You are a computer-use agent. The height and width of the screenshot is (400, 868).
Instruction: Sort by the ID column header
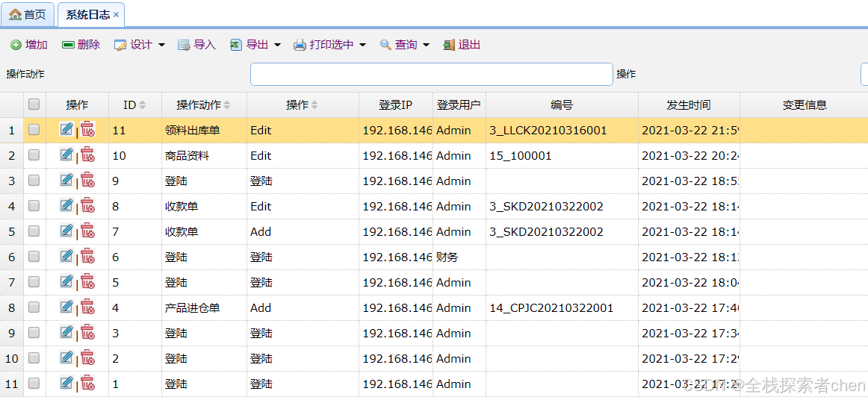tap(134, 104)
